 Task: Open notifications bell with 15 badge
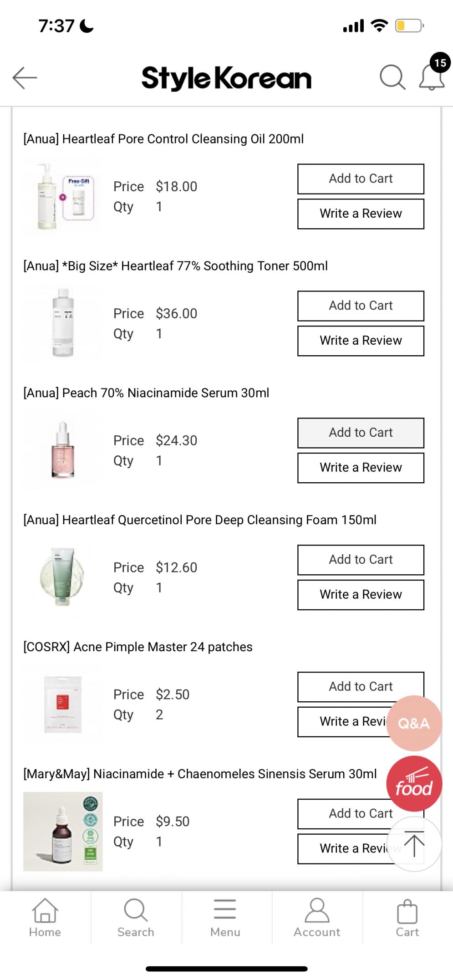[x=432, y=77]
